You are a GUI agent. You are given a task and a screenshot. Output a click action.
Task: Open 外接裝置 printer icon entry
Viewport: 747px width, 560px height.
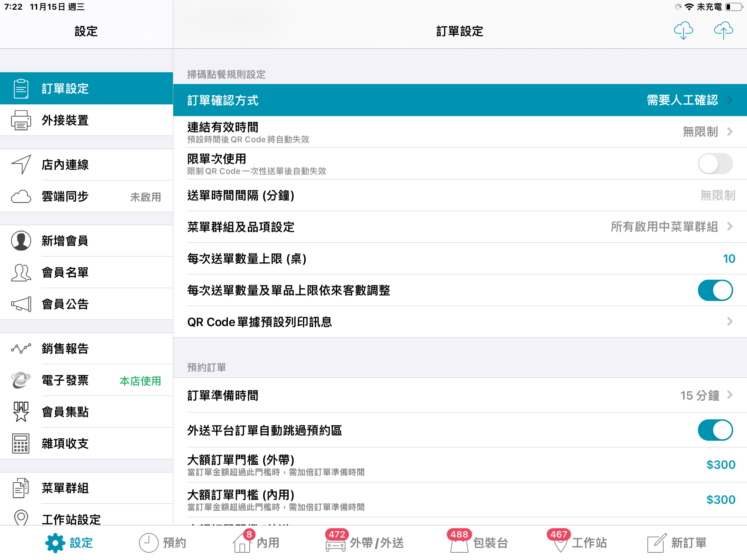click(x=86, y=120)
